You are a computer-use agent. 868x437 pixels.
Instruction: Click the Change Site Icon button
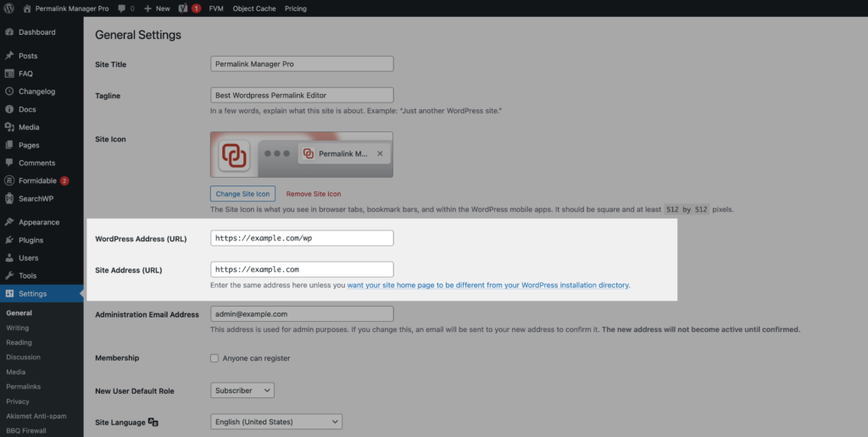pyautogui.click(x=242, y=194)
